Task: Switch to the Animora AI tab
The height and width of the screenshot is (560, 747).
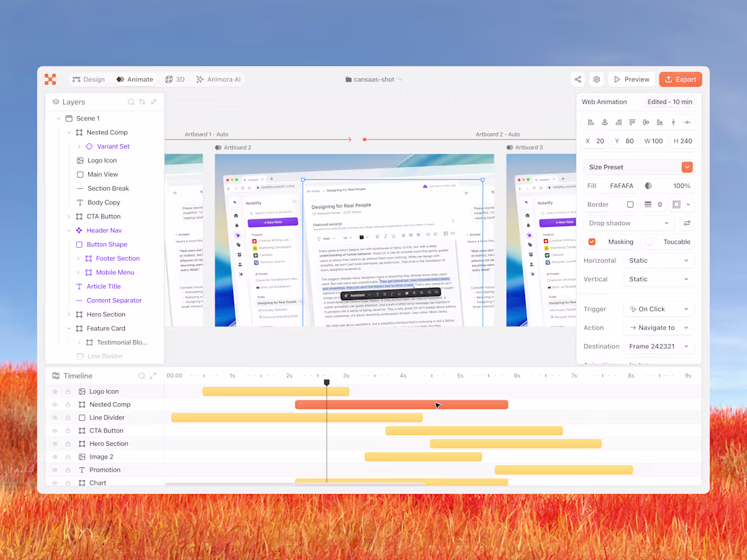Action: coord(218,79)
